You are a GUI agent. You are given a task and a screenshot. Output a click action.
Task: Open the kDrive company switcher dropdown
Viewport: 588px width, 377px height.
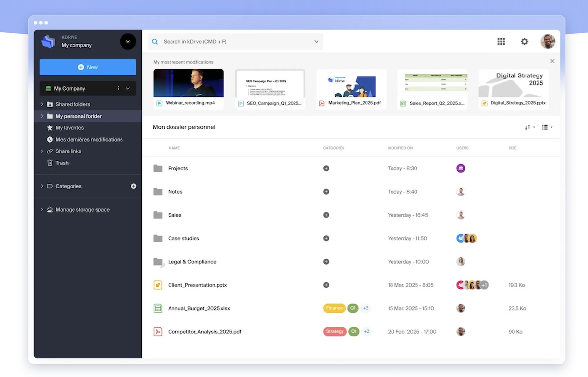point(128,42)
